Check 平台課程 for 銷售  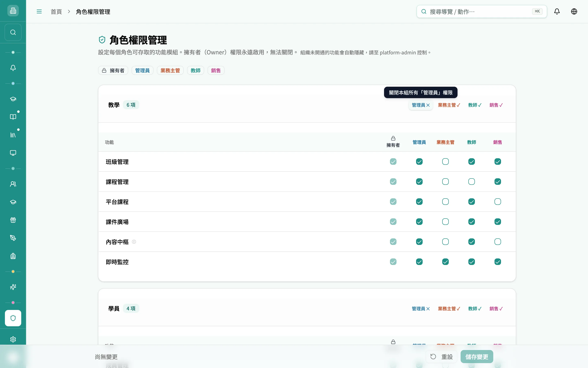pyautogui.click(x=498, y=202)
